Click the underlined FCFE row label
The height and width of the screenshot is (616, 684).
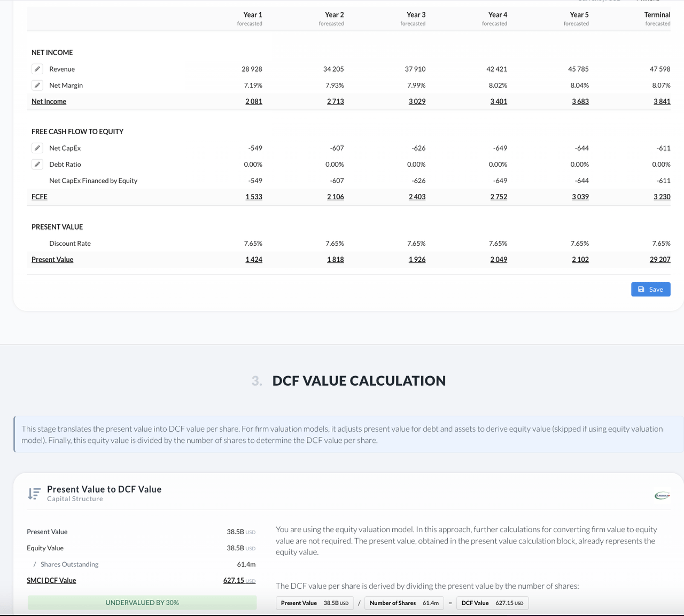40,197
